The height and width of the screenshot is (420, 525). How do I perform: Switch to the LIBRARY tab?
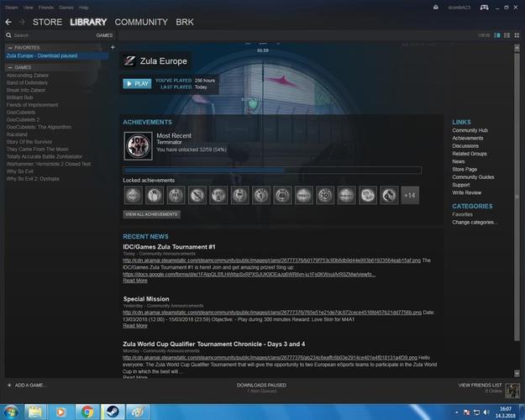point(88,22)
